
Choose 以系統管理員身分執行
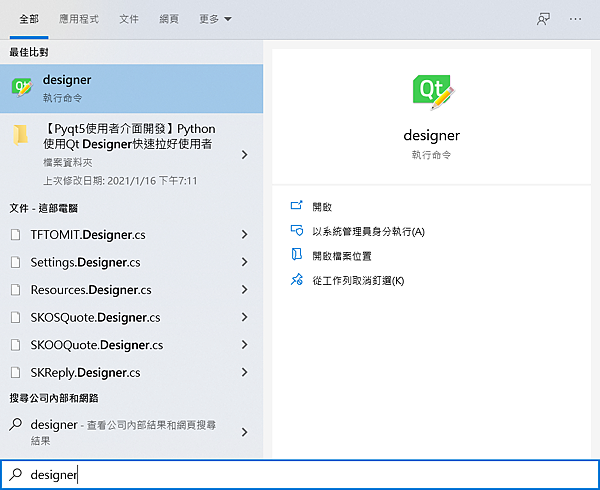(367, 232)
